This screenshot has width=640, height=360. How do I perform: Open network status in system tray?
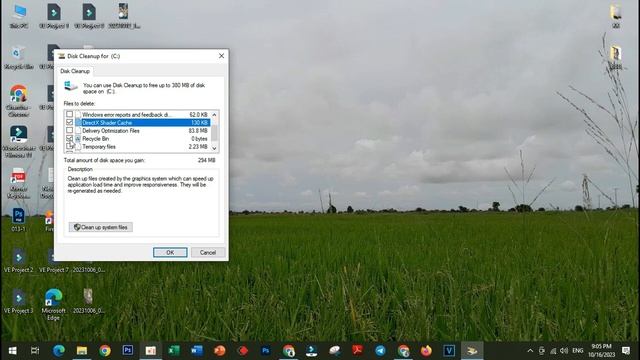coord(553,351)
